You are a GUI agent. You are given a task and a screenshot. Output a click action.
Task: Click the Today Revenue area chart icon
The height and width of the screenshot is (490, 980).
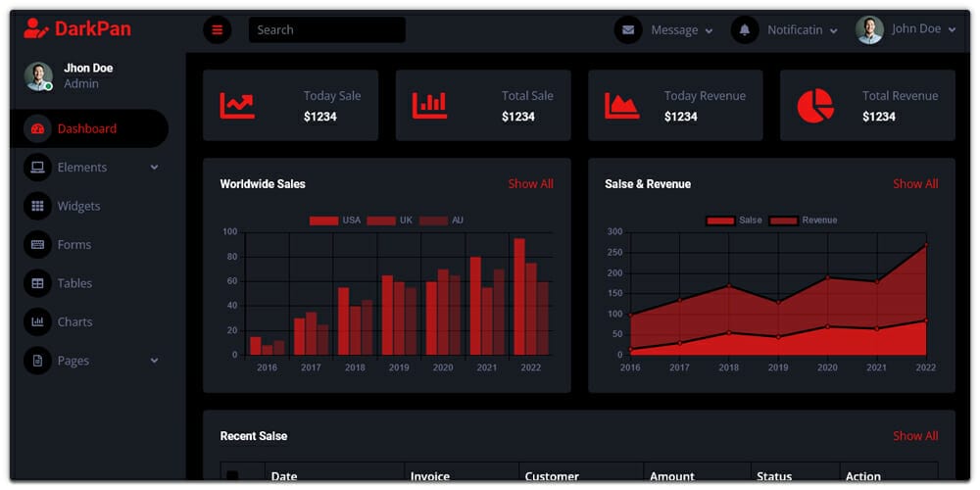621,105
